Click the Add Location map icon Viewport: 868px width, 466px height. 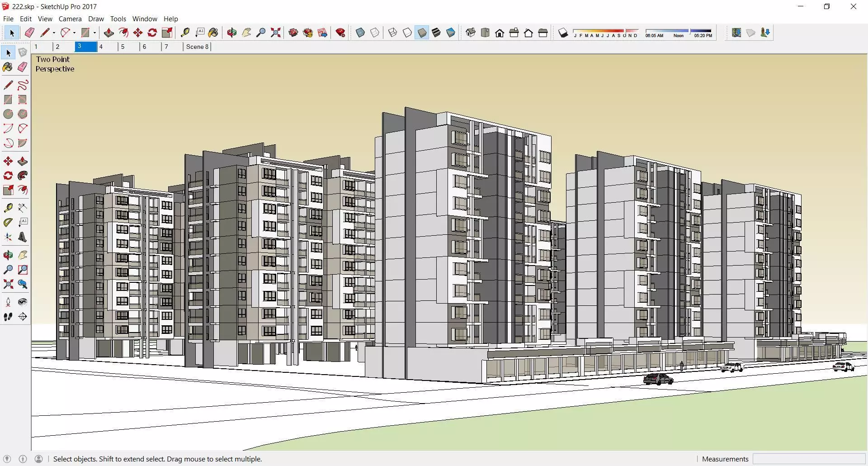pyautogui.click(x=736, y=33)
